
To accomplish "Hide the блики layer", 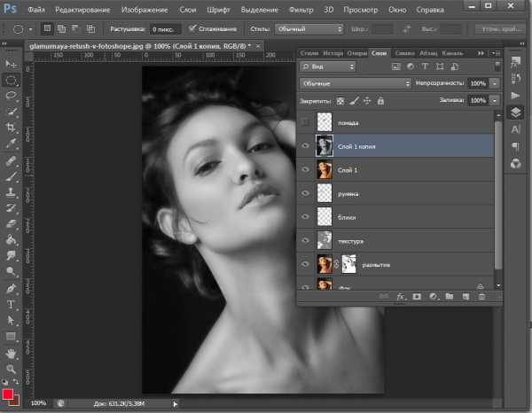I will click(x=305, y=216).
